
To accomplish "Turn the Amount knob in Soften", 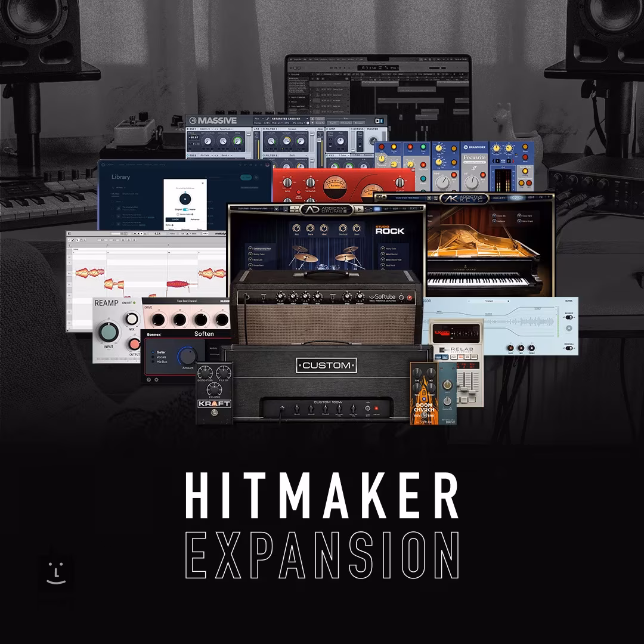I will pos(188,356).
